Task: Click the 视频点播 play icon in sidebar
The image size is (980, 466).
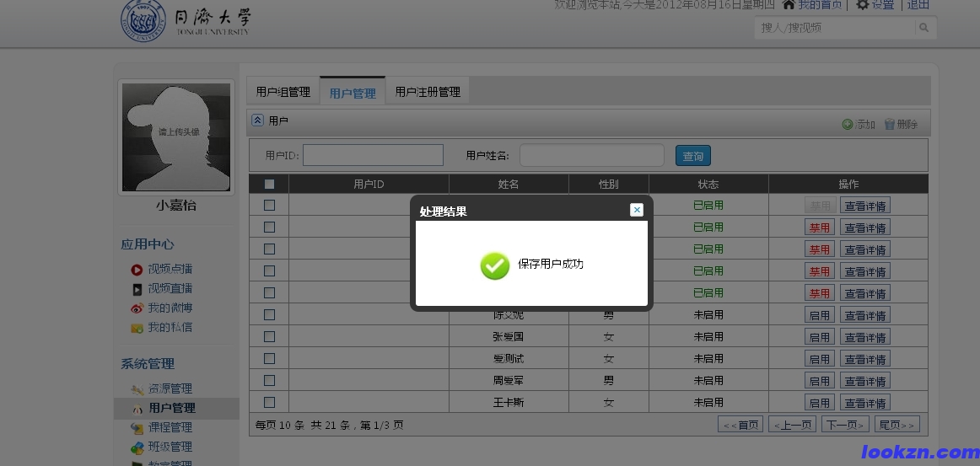Action: pos(137,270)
